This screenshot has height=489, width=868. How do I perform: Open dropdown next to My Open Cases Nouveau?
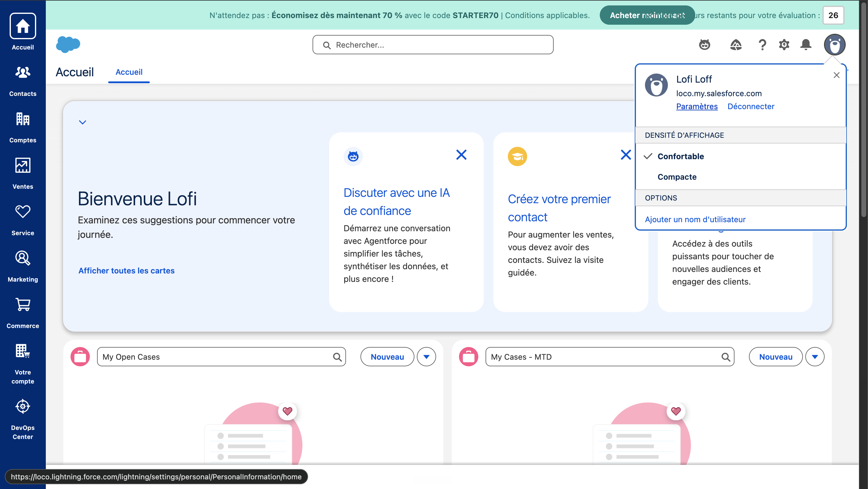pyautogui.click(x=426, y=357)
